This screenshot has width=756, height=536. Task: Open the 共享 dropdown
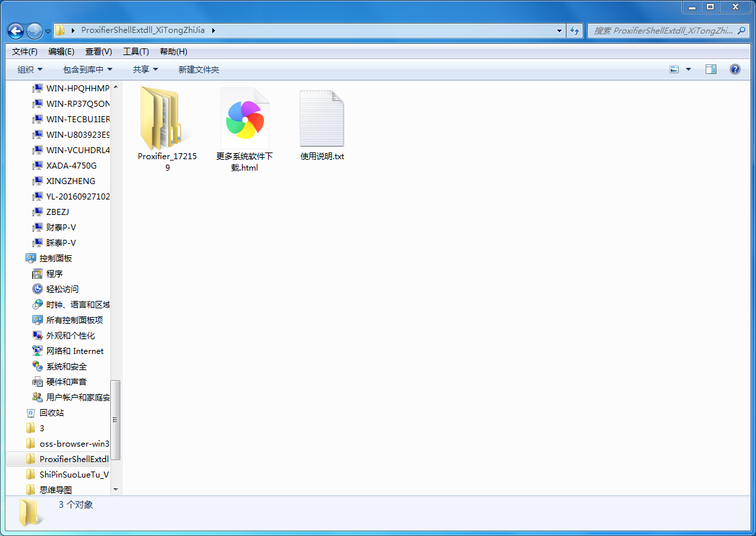point(146,69)
